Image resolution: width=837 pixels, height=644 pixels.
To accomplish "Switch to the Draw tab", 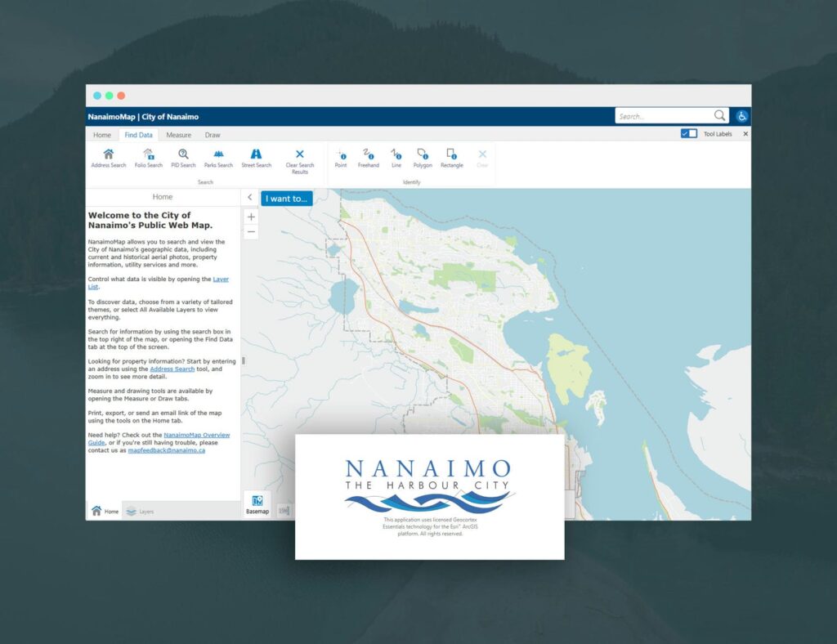I will coord(213,135).
